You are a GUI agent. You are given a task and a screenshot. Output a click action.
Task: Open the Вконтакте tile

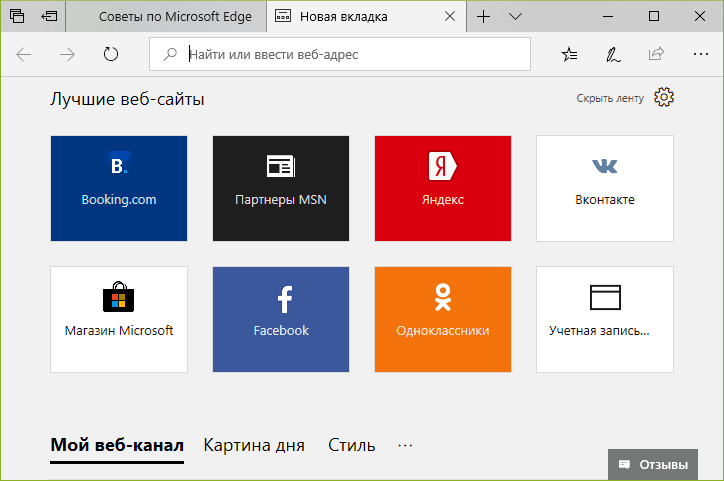[x=605, y=188]
